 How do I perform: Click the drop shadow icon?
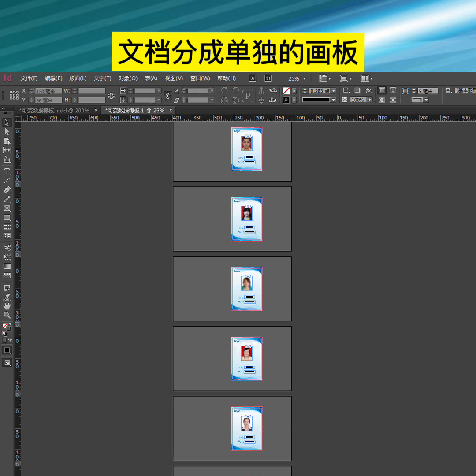[357, 90]
